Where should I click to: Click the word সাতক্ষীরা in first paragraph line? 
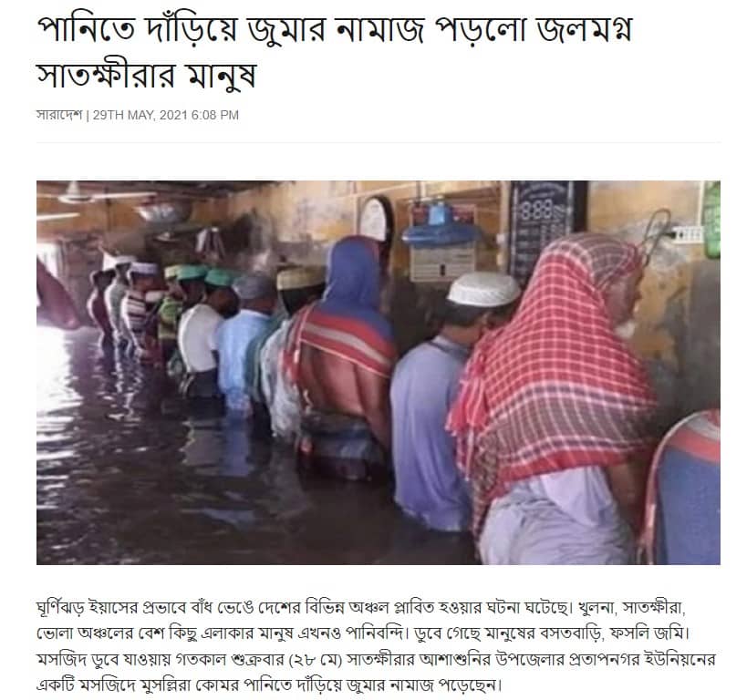pos(653,608)
